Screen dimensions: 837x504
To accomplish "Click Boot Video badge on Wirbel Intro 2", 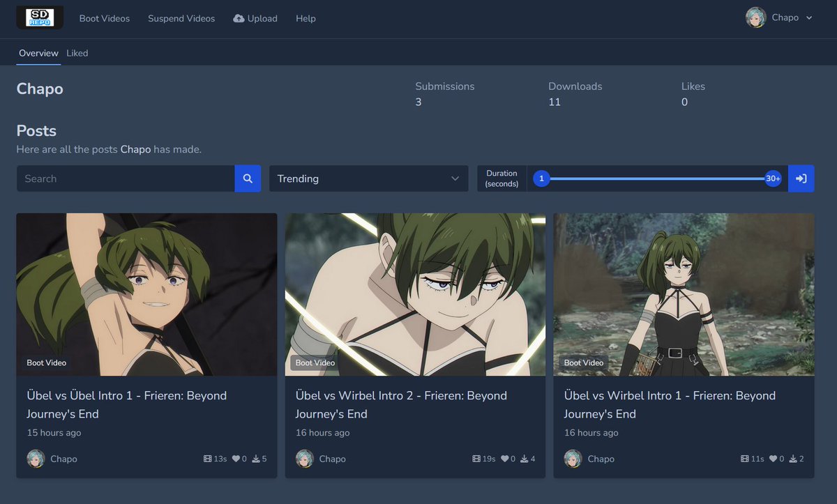I will pyautogui.click(x=315, y=362).
